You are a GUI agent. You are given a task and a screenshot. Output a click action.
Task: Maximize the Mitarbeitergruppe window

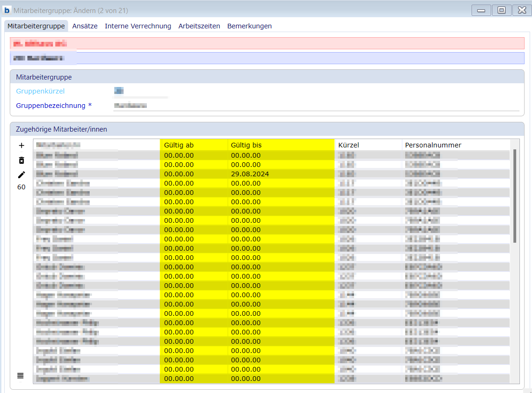click(x=501, y=10)
